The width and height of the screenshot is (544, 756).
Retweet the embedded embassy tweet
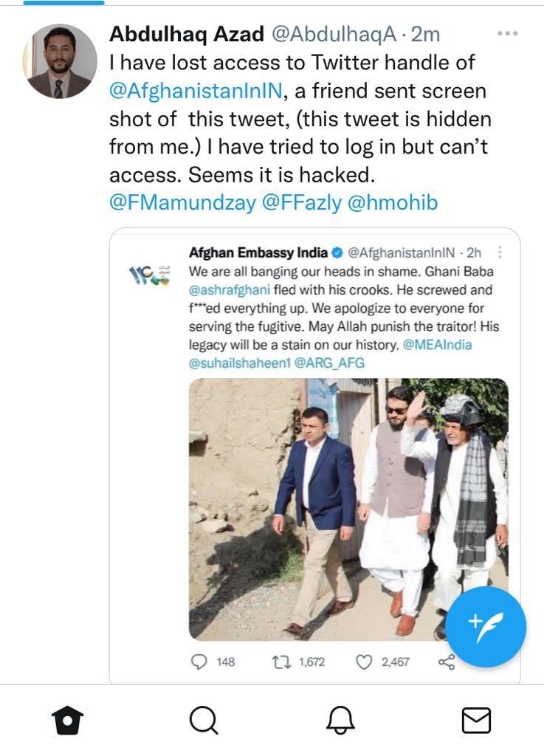coord(282,663)
